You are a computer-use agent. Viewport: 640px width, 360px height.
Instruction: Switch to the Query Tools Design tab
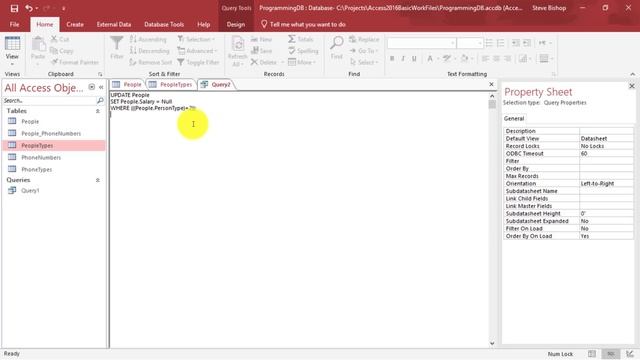[236, 24]
